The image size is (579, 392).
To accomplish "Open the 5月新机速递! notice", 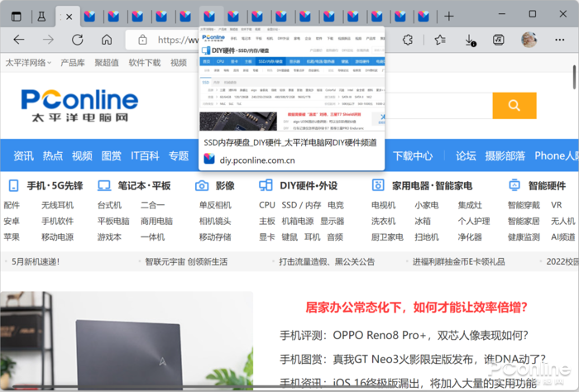I will coord(36,261).
